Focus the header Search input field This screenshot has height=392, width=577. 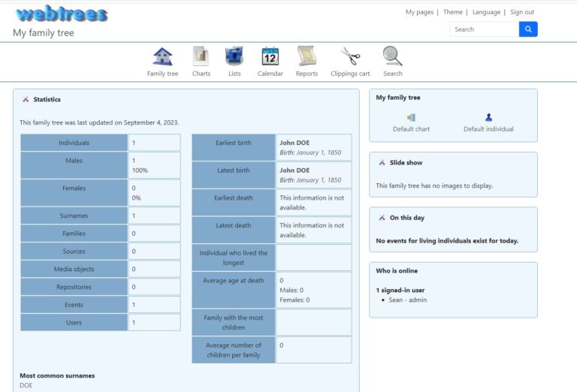(x=485, y=29)
